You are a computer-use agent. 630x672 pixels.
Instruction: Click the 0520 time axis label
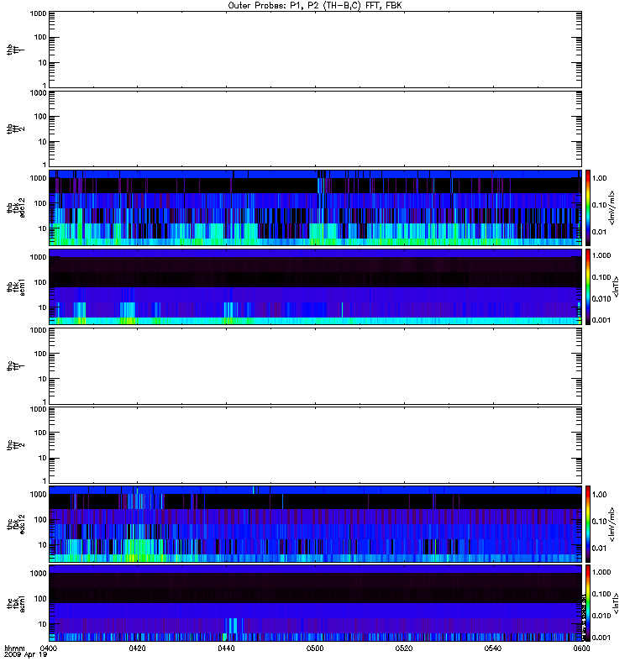point(404,648)
